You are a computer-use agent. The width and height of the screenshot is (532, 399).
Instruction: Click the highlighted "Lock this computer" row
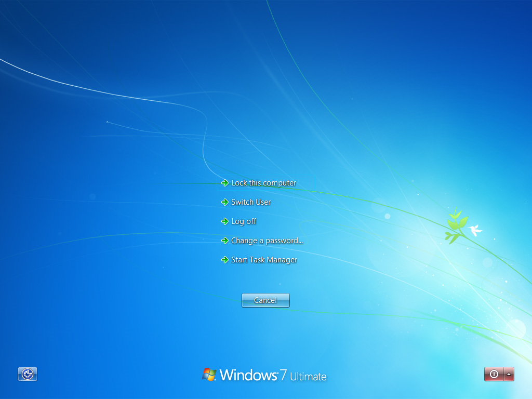coord(263,183)
